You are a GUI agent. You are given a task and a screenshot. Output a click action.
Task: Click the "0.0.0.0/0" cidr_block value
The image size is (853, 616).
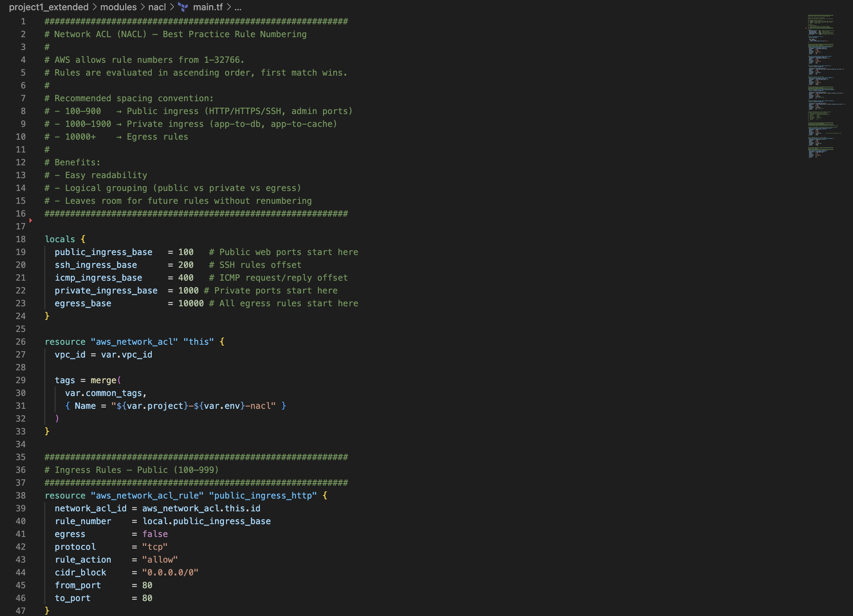point(170,572)
